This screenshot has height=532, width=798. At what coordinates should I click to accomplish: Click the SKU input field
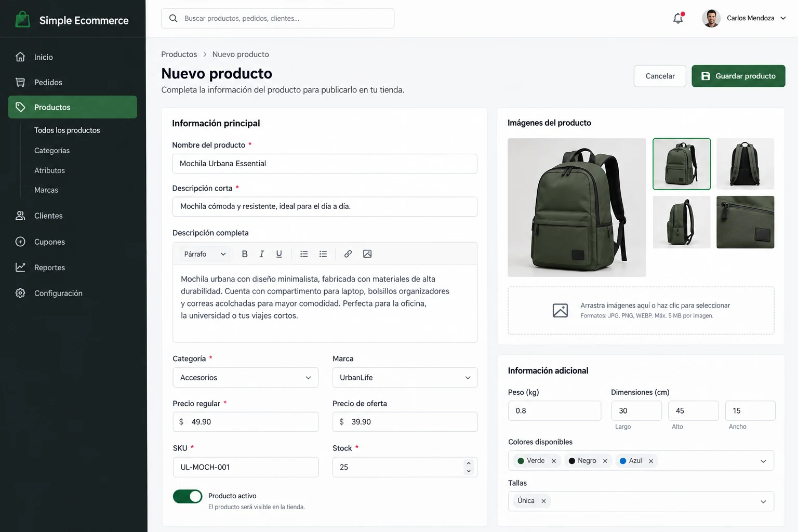coord(246,467)
